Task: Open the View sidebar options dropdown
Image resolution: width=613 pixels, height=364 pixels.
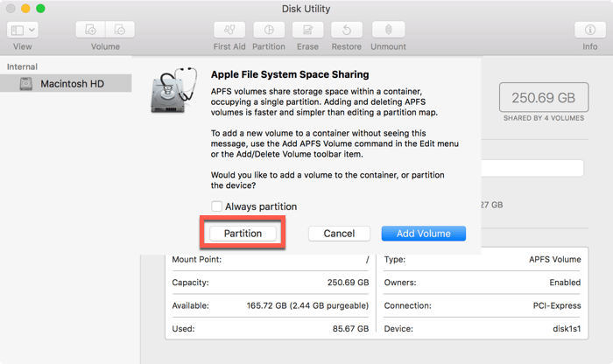Action: (x=22, y=30)
